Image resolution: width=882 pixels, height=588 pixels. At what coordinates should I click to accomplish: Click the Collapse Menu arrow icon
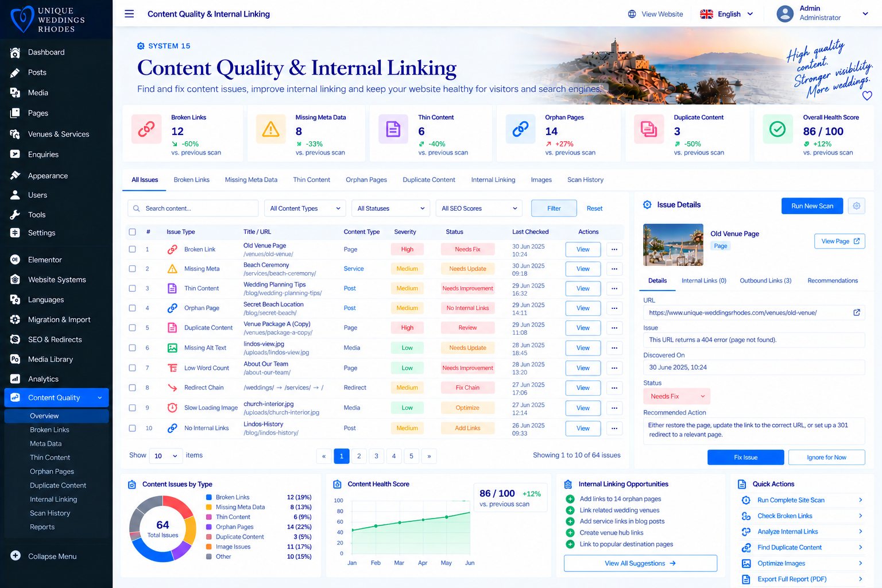tap(16, 556)
